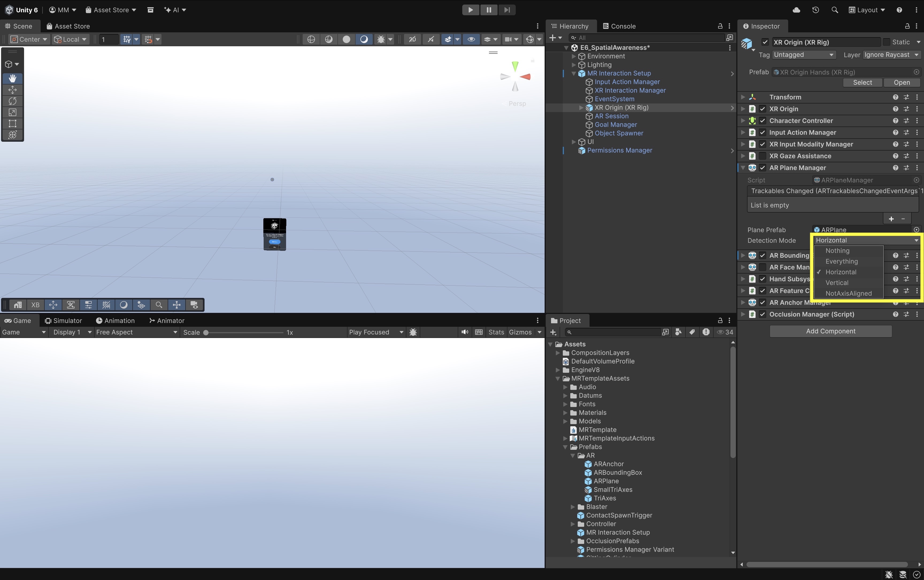Click the Search magnifier icon in top bar

(x=834, y=10)
